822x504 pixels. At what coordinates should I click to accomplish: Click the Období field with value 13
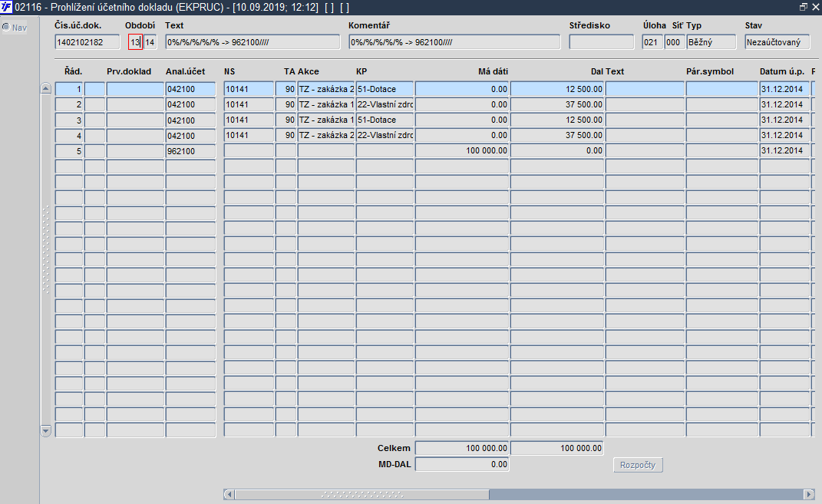pyautogui.click(x=135, y=42)
